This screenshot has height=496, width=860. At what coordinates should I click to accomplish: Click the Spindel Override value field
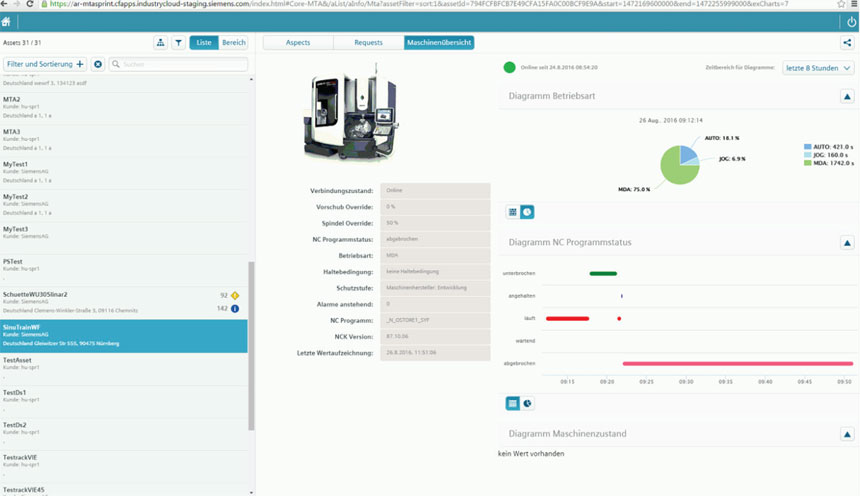[435, 223]
